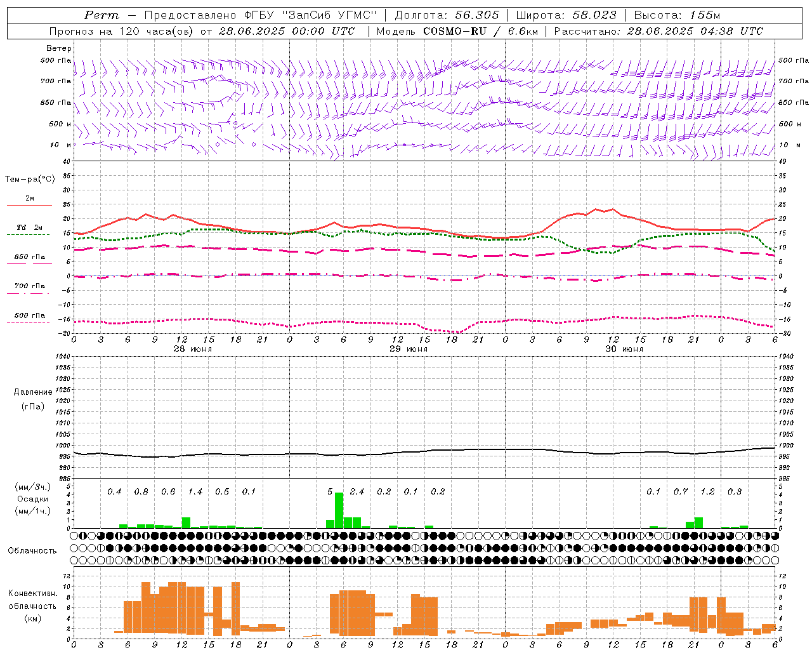Image resolution: width=812 pixels, height=650 pixels.
Task: Click the "Td 2м" dew point legend entry
Action: pyautogui.click(x=30, y=227)
